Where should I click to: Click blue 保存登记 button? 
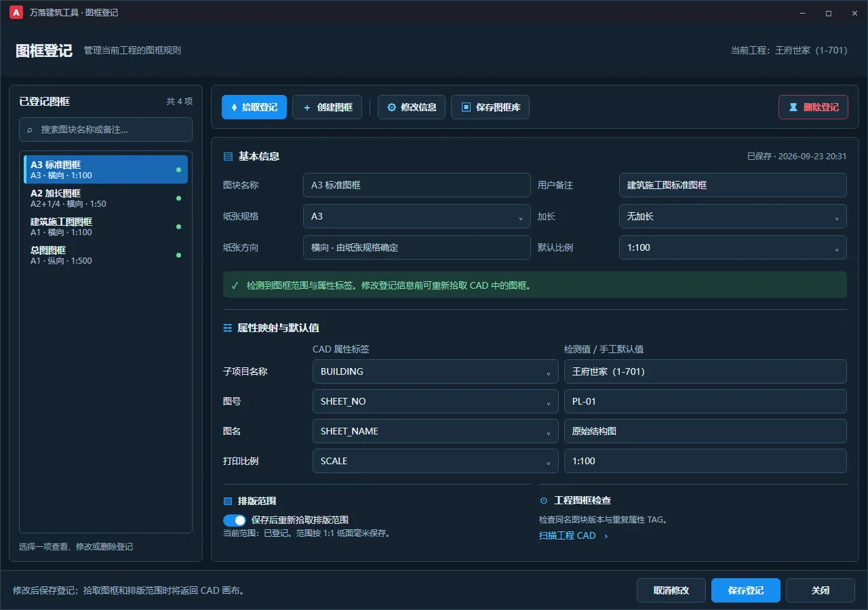pos(746,590)
